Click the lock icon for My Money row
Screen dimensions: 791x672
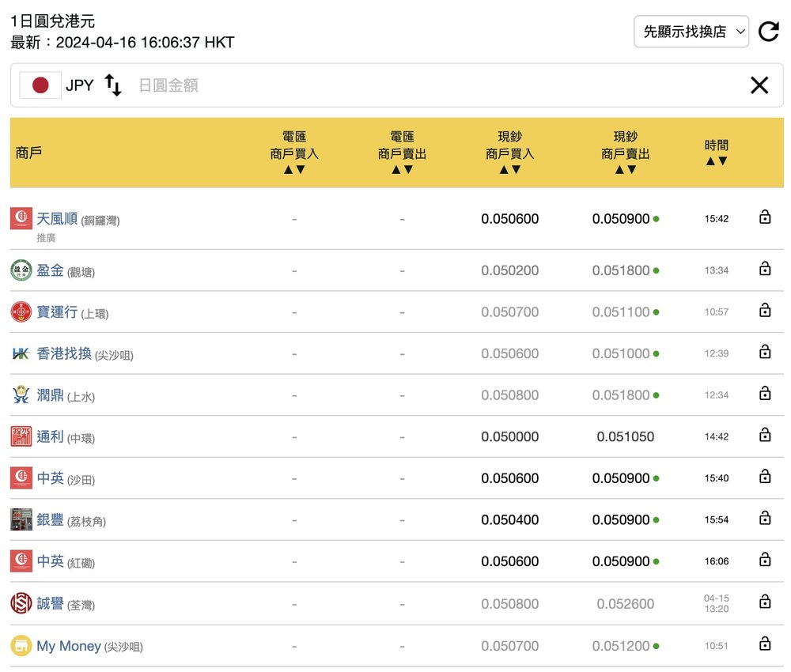(x=764, y=644)
